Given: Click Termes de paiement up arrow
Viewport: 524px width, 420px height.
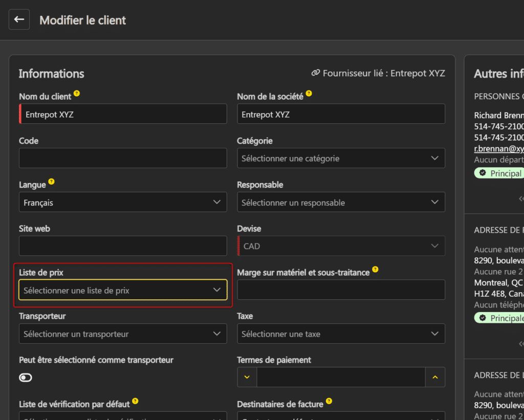Looking at the screenshot, I should tap(435, 377).
